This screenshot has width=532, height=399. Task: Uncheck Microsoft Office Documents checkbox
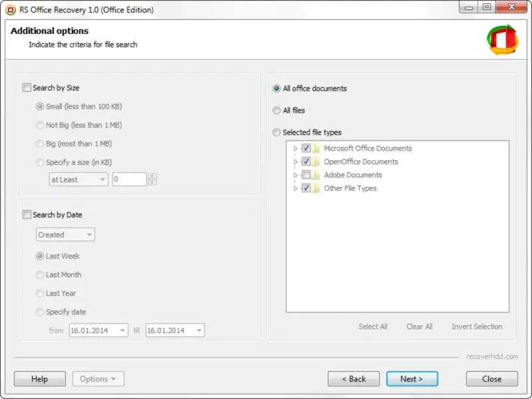[x=306, y=148]
